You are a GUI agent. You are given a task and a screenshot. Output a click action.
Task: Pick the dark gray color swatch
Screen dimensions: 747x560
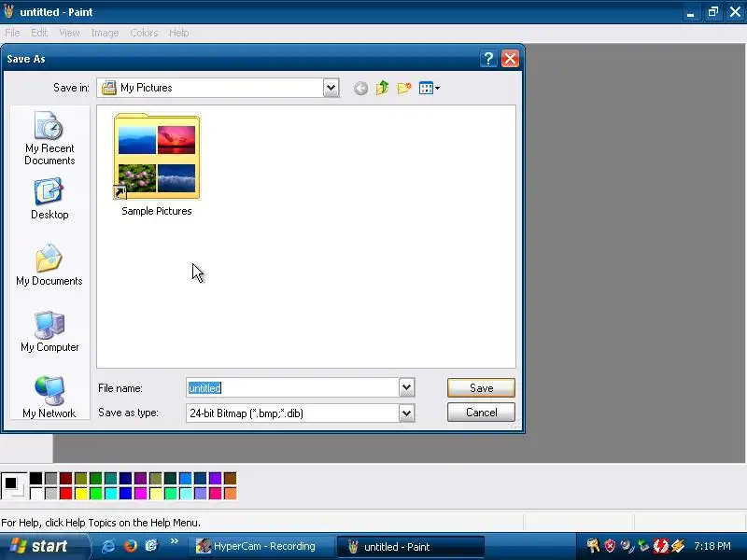coord(51,478)
